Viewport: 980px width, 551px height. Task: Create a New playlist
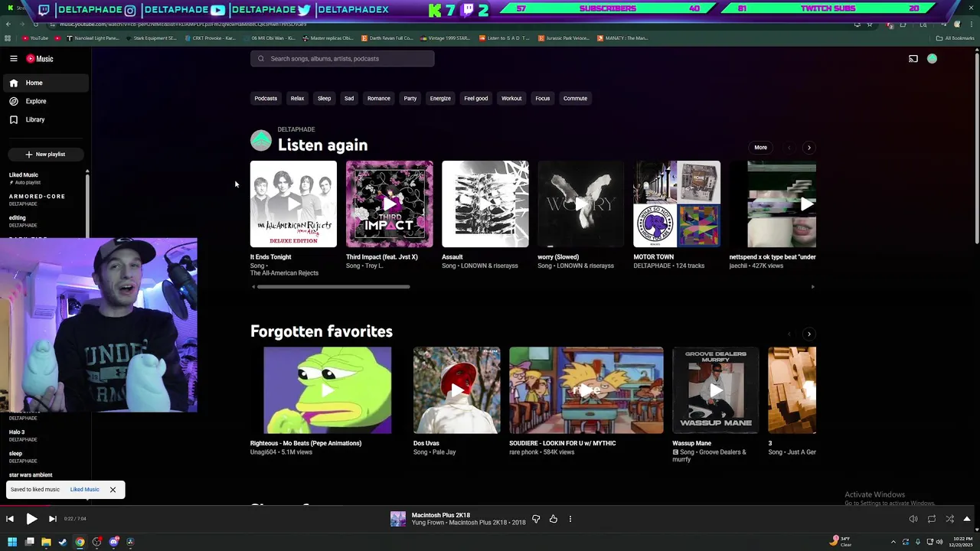44,155
